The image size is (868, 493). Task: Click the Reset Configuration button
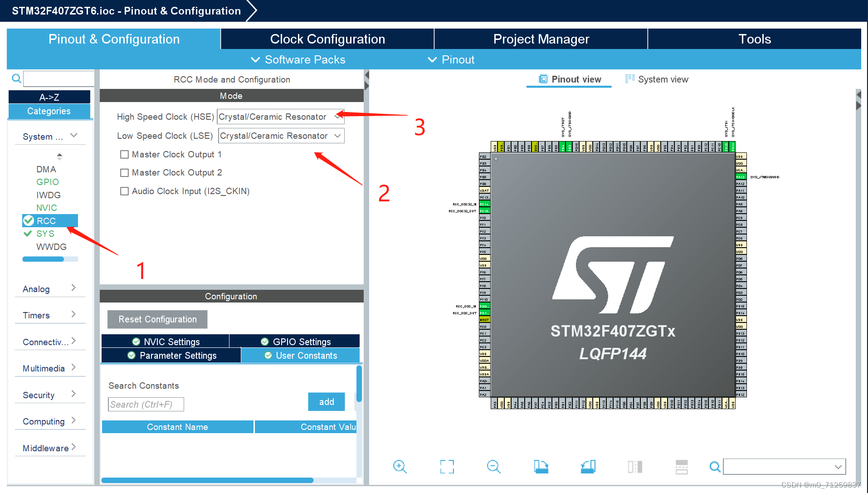point(157,319)
